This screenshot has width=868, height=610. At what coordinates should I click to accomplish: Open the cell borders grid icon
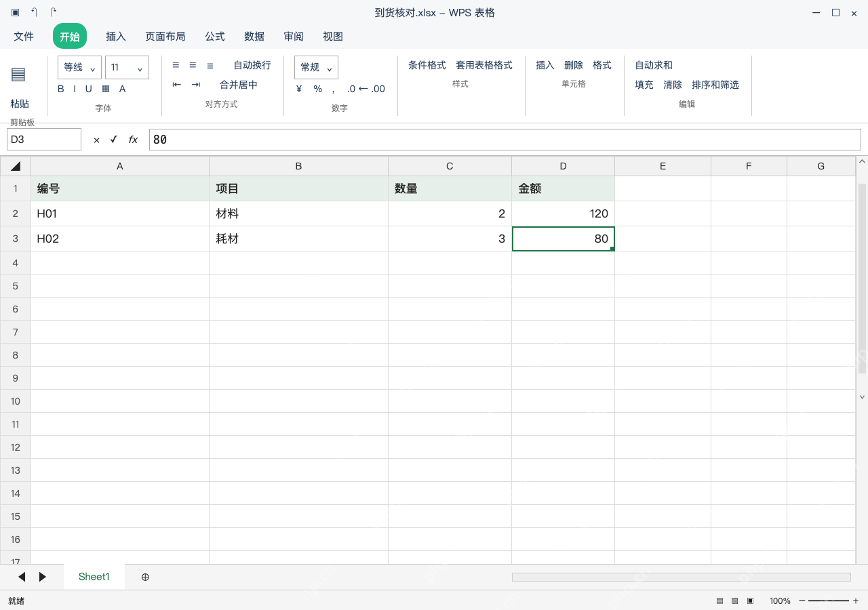[x=106, y=89]
